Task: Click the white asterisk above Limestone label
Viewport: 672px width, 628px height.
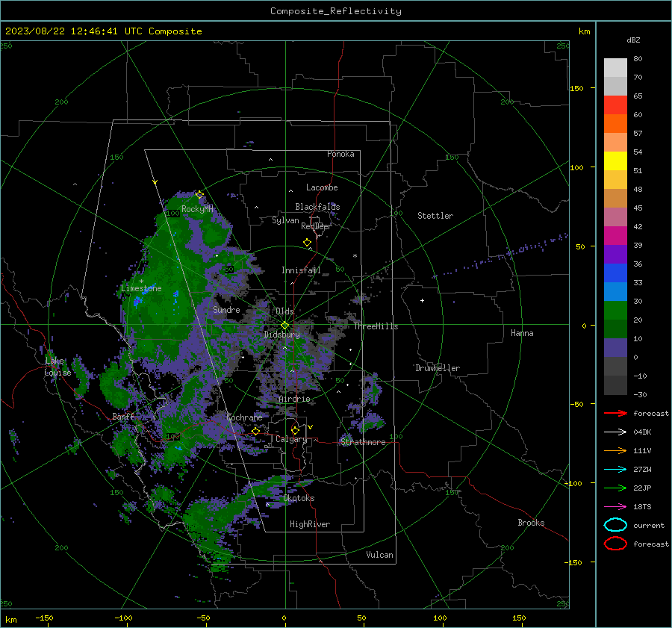Action: [141, 282]
